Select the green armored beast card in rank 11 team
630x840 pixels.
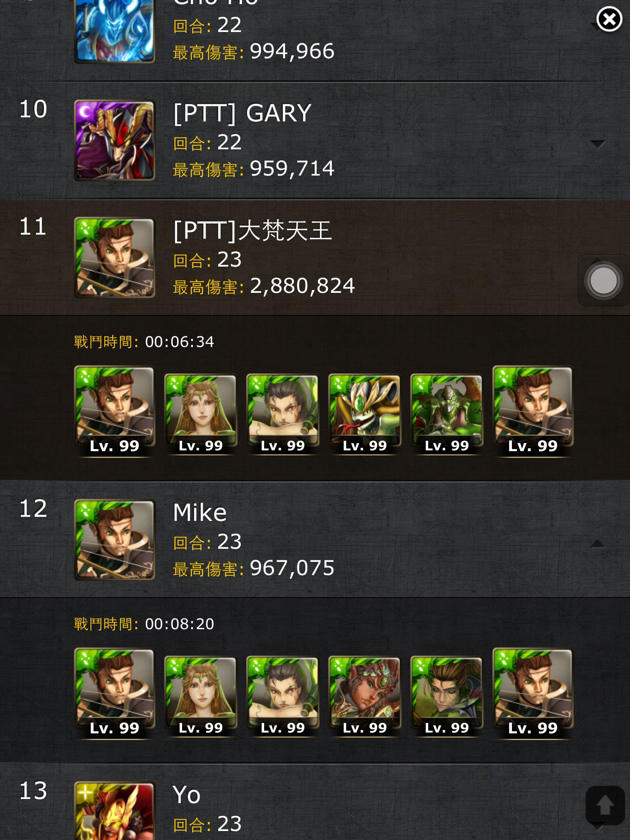447,413
